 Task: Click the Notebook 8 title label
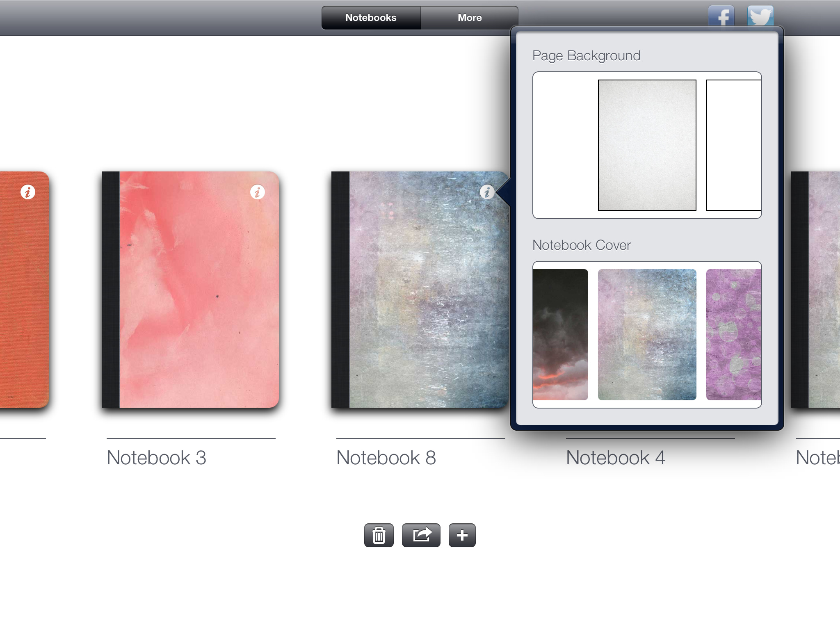(386, 457)
